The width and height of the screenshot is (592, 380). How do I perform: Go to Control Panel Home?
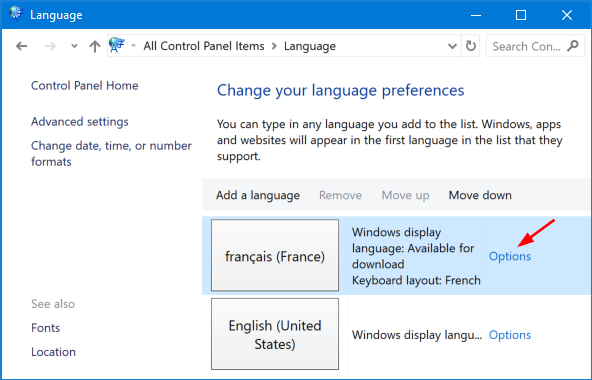[85, 85]
